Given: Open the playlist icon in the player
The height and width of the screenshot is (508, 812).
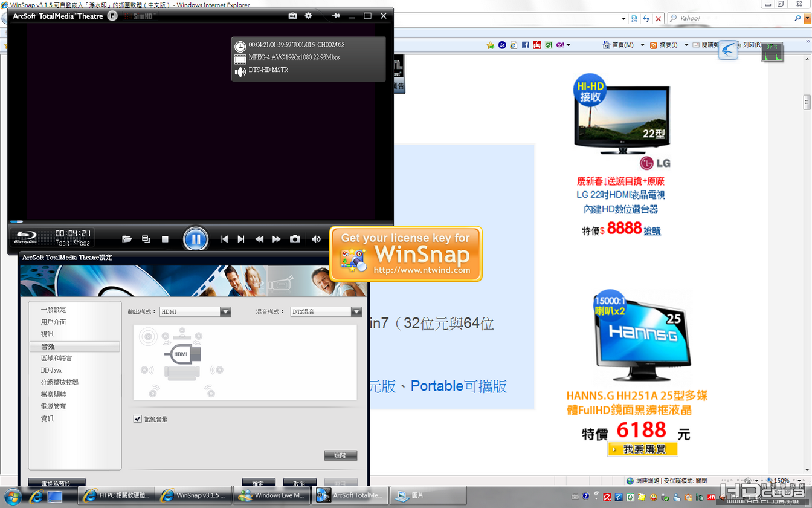Looking at the screenshot, I should click(146, 239).
